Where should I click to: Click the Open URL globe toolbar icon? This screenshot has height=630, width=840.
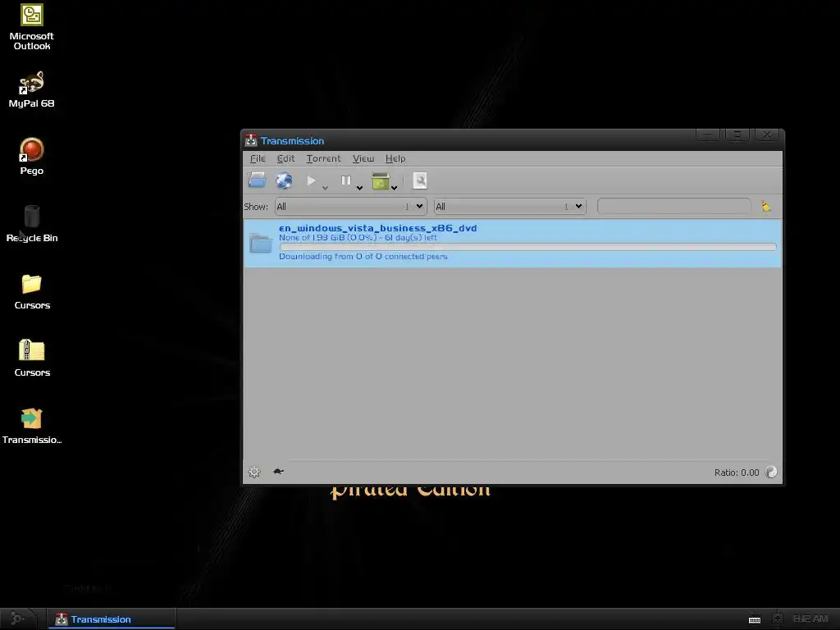click(x=284, y=180)
